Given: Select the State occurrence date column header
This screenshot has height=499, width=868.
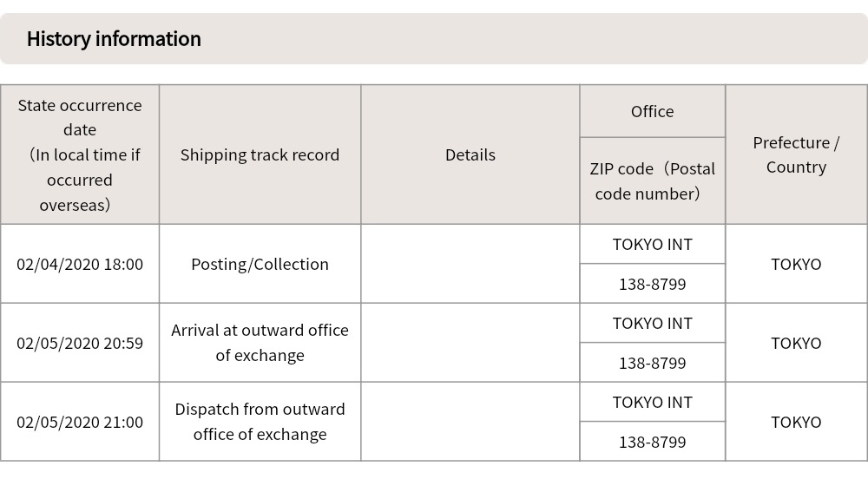Looking at the screenshot, I should pos(80,154).
